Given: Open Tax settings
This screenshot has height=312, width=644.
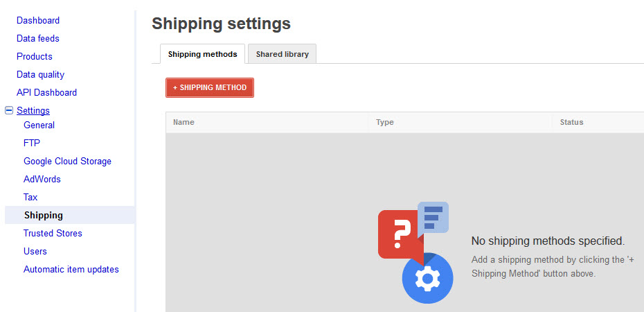Looking at the screenshot, I should [x=30, y=198].
